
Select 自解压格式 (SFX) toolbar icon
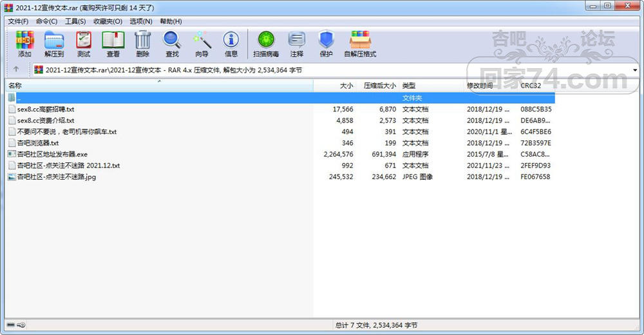(360, 44)
